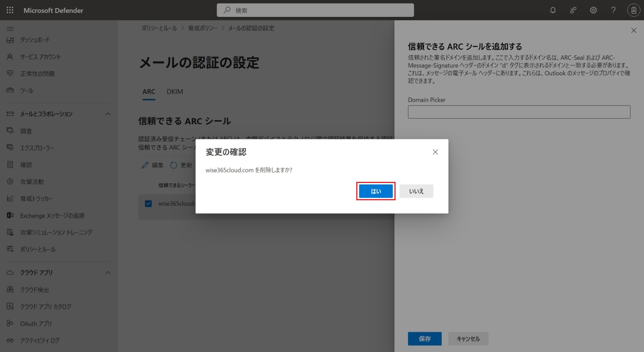
Task: Click the 保存 button in the panel
Action: point(425,339)
